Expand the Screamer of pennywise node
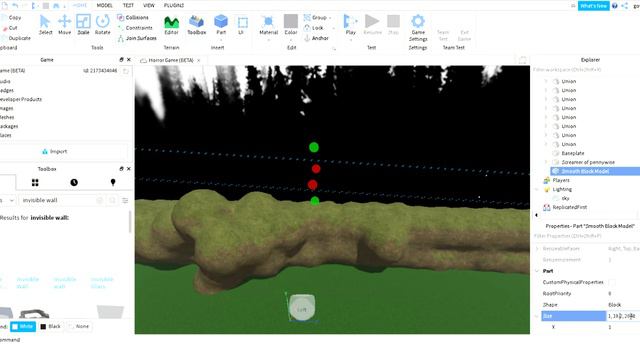This screenshot has width=640, height=360. coord(546,162)
